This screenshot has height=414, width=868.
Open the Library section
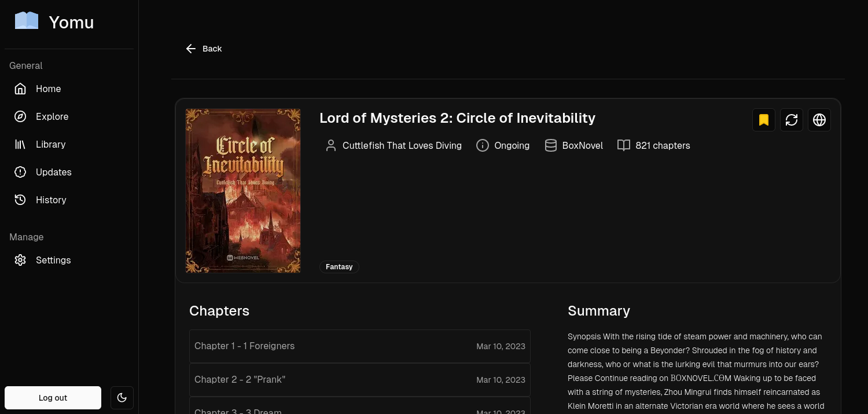coord(69,144)
